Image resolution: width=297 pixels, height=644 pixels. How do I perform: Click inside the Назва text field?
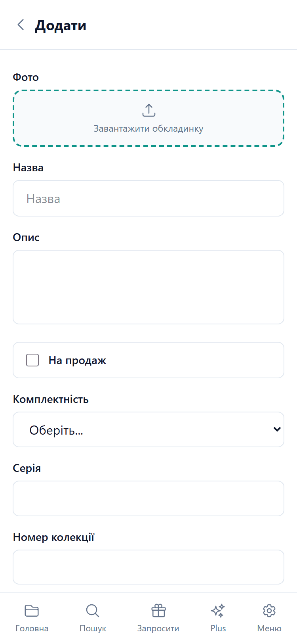(x=148, y=198)
